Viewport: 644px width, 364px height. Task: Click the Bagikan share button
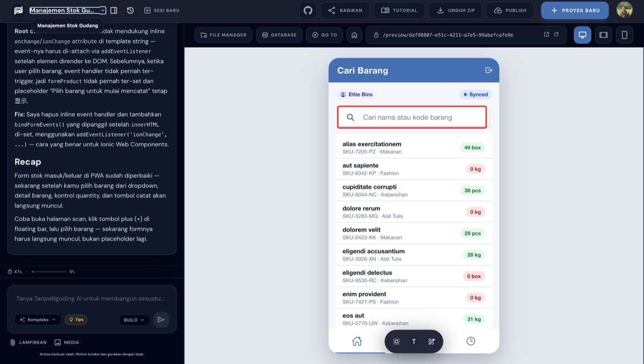tap(345, 10)
